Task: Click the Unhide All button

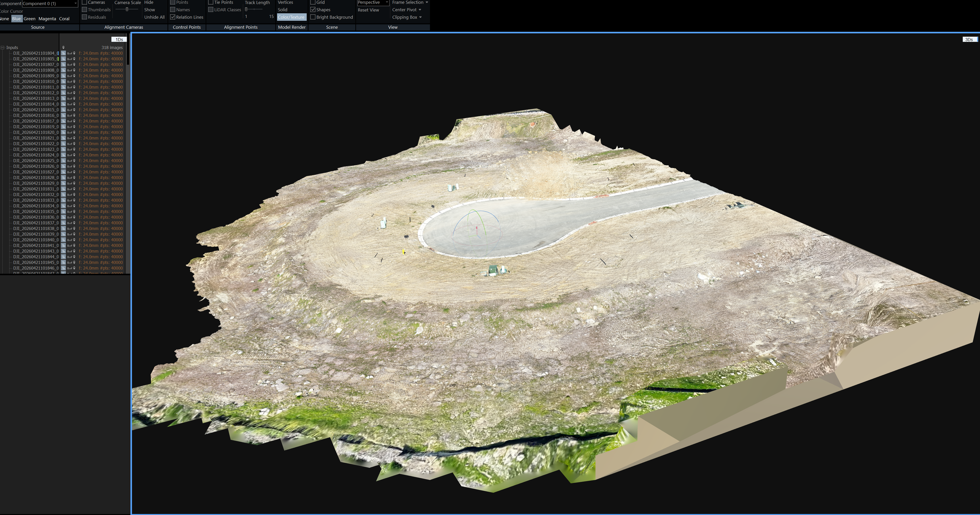Action: pos(154,17)
